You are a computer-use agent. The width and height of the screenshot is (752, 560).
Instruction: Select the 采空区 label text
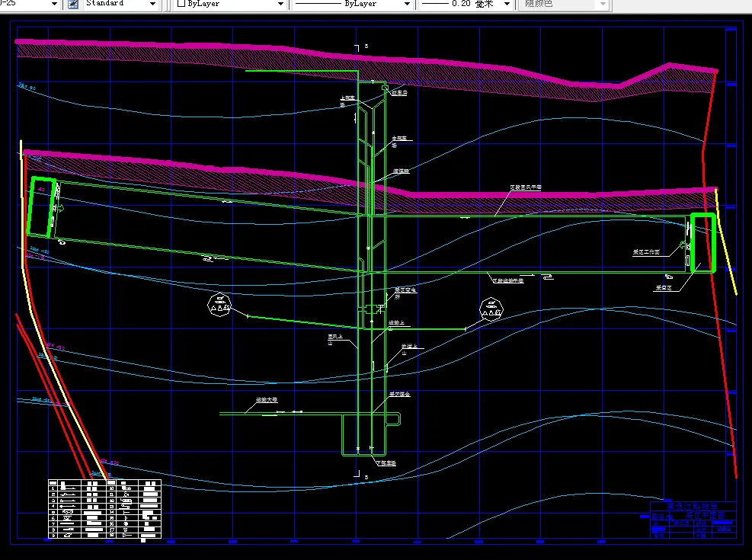pyautogui.click(x=664, y=288)
